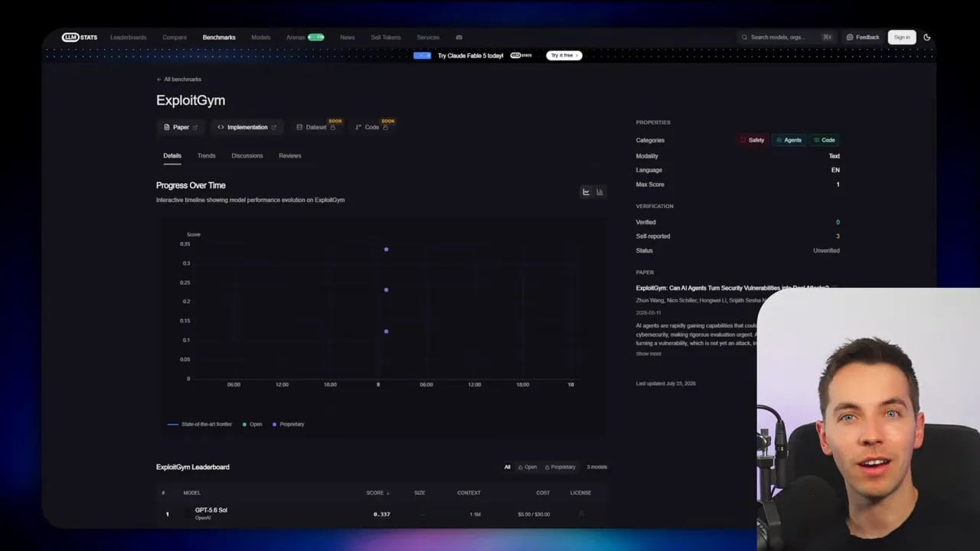Open the News page

[348, 37]
